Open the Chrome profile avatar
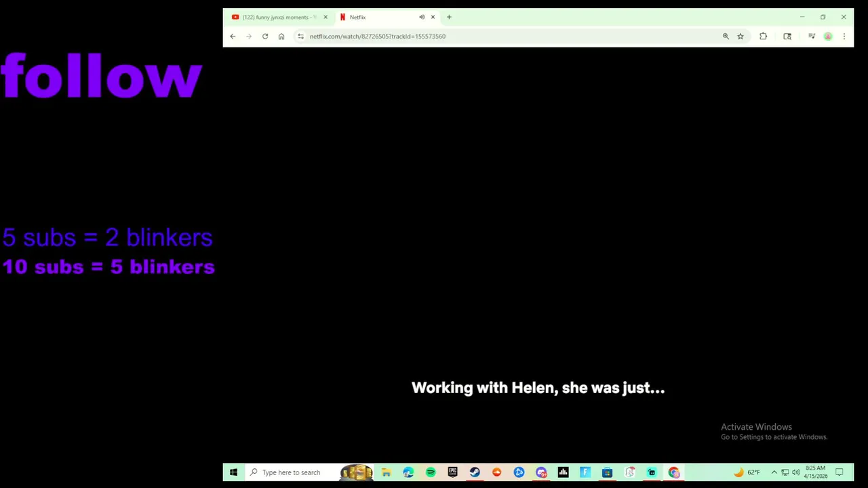868x488 pixels. click(x=828, y=37)
